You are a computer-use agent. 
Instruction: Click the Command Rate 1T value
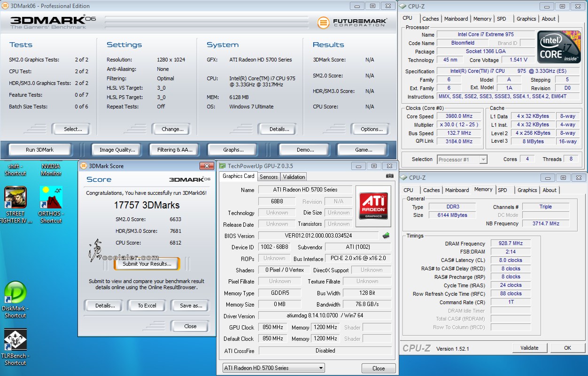(x=511, y=302)
